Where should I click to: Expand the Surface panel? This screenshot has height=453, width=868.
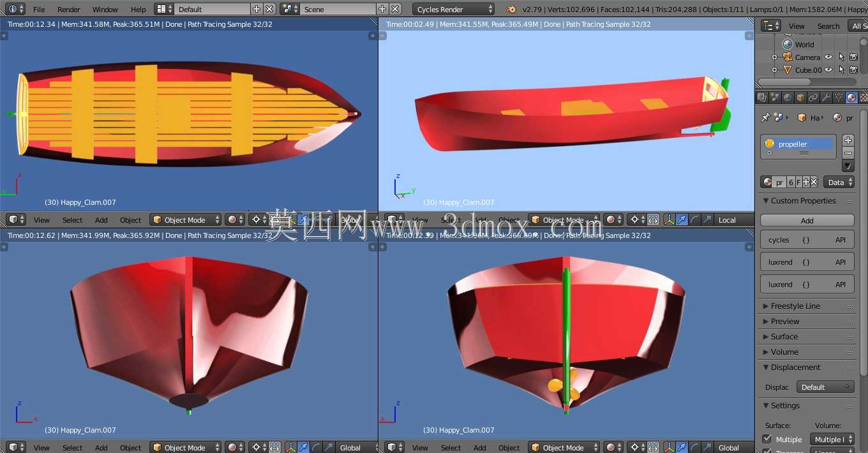tap(784, 337)
